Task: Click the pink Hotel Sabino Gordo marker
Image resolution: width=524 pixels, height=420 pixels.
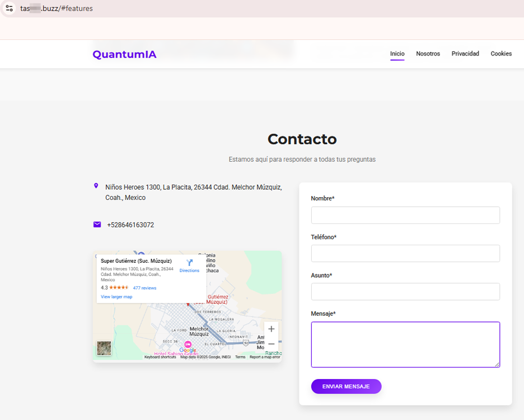Action: (x=188, y=344)
